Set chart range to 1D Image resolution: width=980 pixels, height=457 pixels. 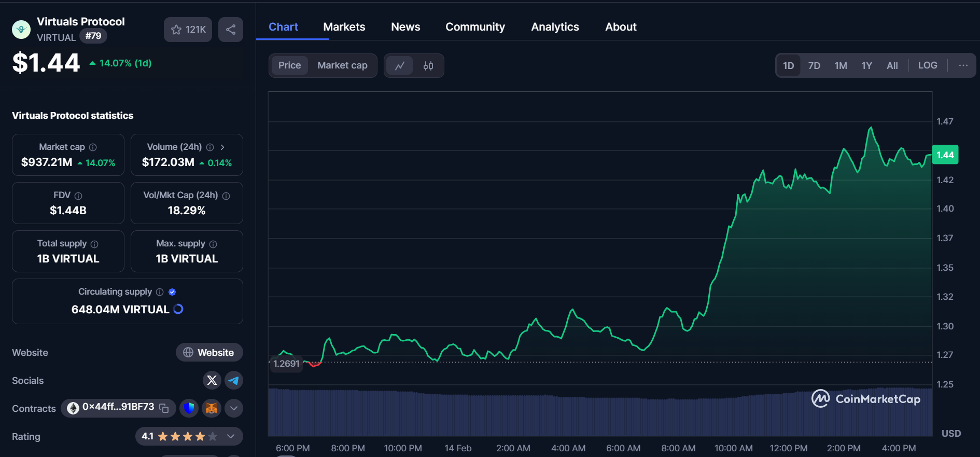[788, 66]
